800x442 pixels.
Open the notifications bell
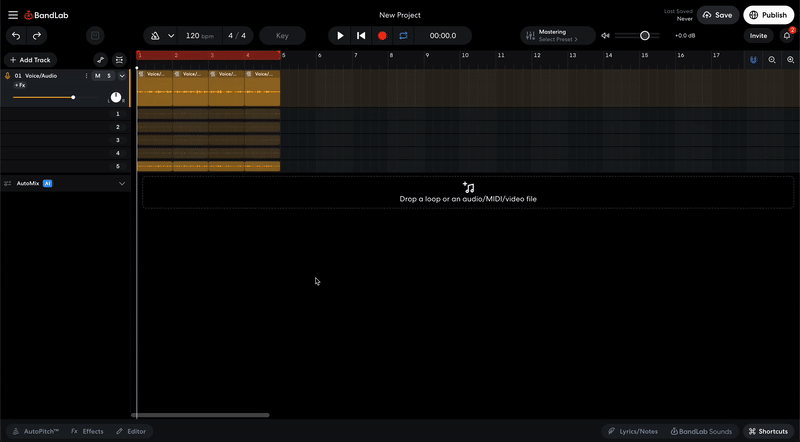tap(786, 36)
